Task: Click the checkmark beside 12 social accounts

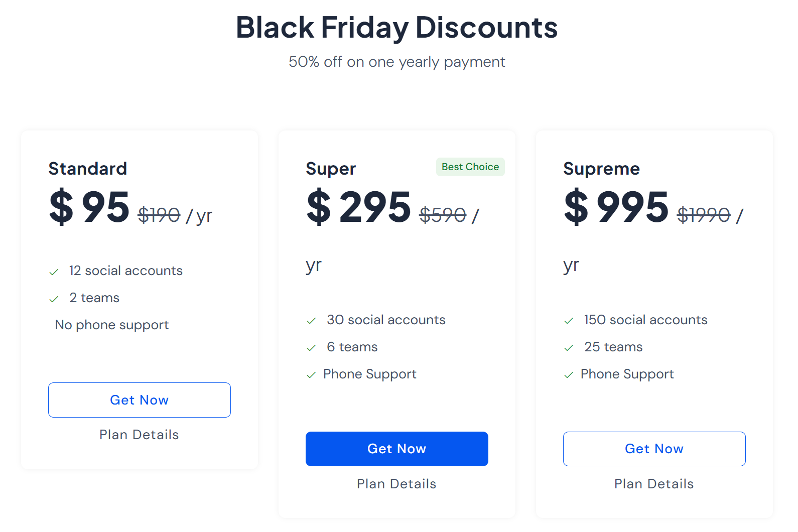Action: [54, 272]
